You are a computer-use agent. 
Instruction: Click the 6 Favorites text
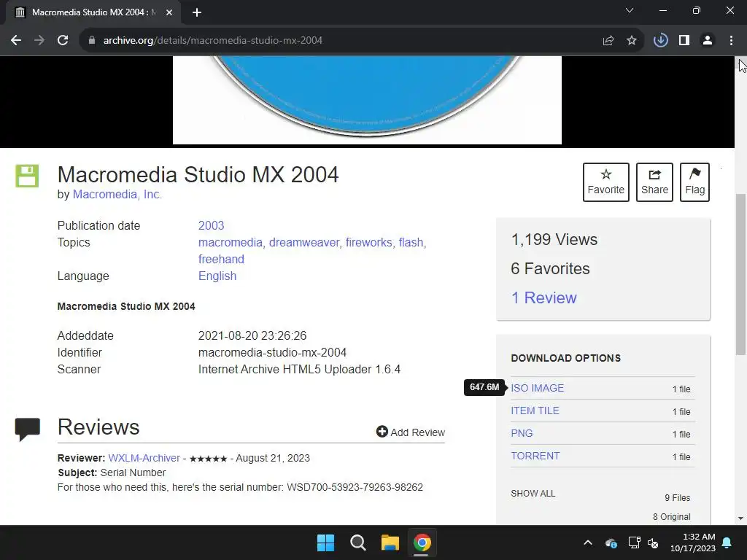coord(550,268)
